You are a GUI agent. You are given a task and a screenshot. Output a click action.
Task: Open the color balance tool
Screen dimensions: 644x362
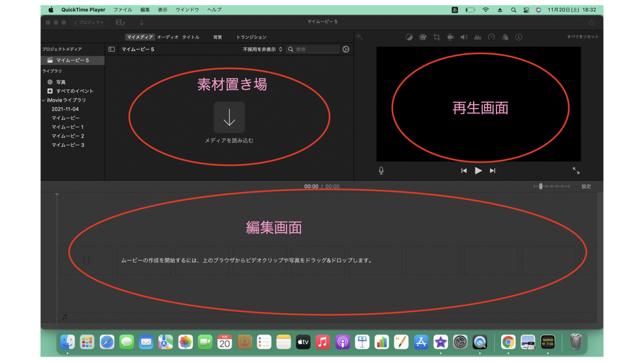tap(409, 37)
